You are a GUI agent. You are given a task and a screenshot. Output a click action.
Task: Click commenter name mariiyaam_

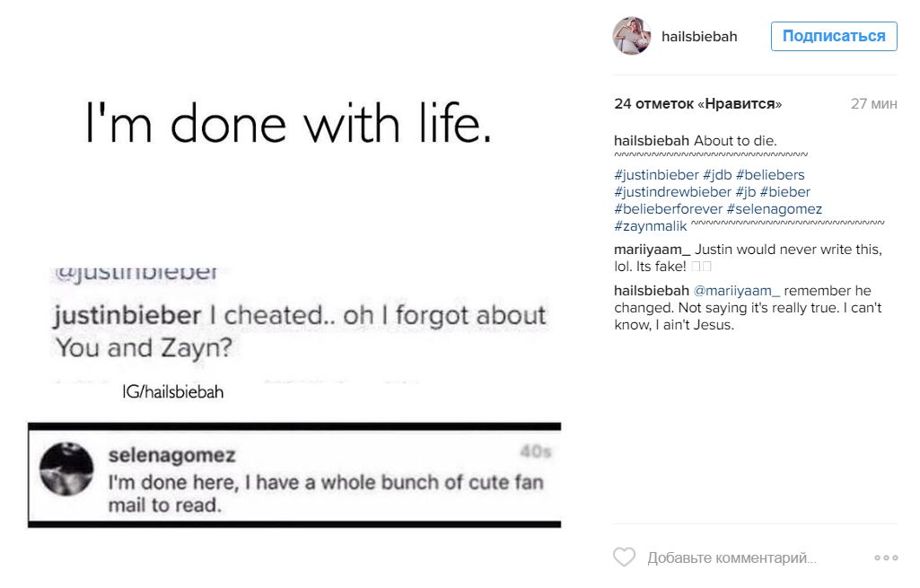[x=653, y=250]
